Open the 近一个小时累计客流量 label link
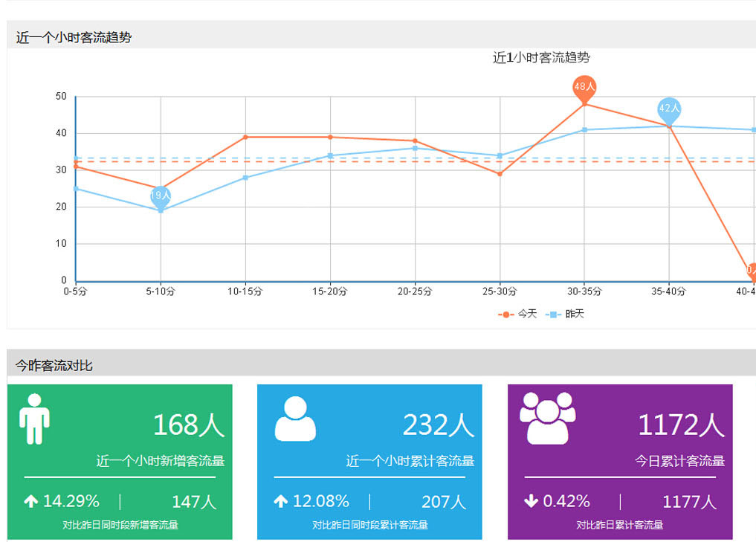Screen dimensions: 756x542 click(x=410, y=461)
